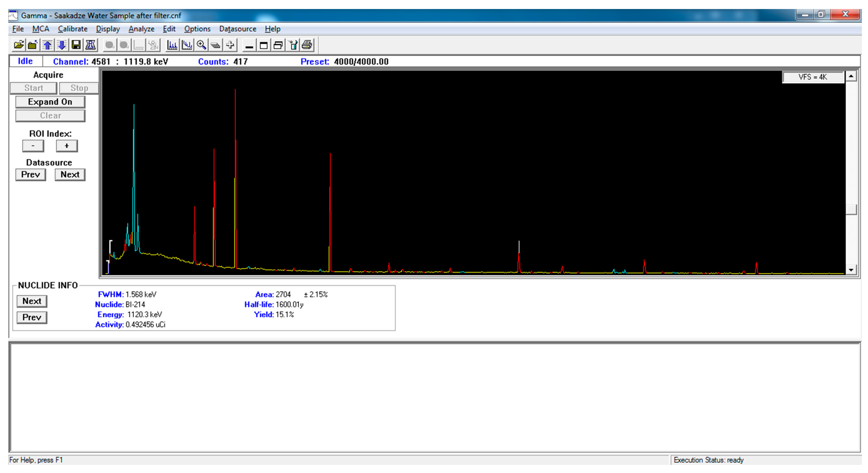The image size is (868, 473).
Task: Toggle the Expand On button
Action: [50, 102]
